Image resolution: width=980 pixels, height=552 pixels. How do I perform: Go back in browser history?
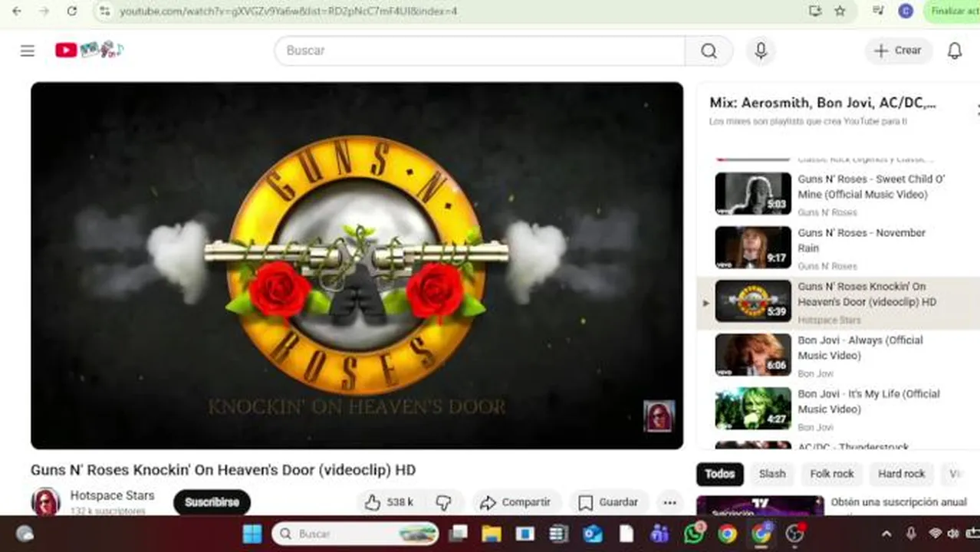click(17, 11)
